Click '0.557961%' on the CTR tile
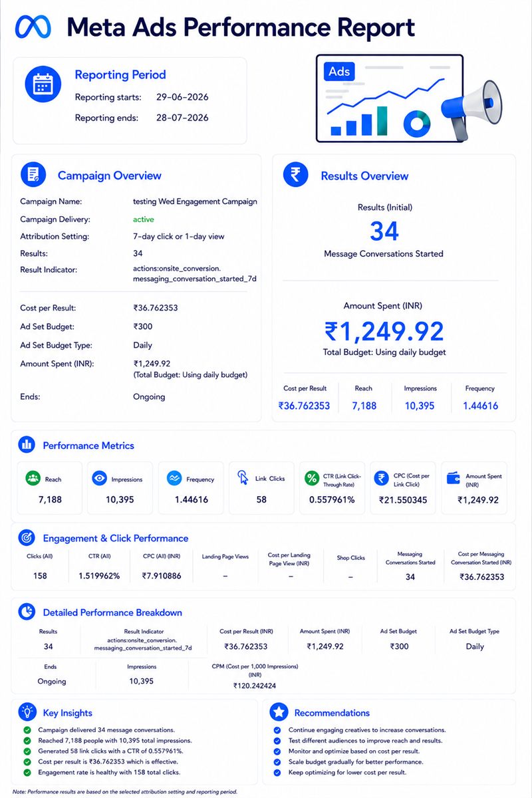The height and width of the screenshot is (798, 532). (332, 499)
